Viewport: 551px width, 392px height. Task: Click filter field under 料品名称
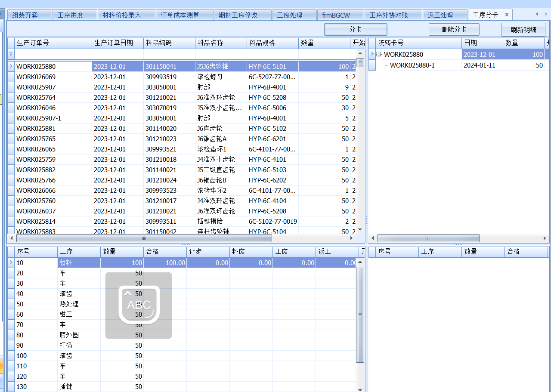tap(221, 54)
